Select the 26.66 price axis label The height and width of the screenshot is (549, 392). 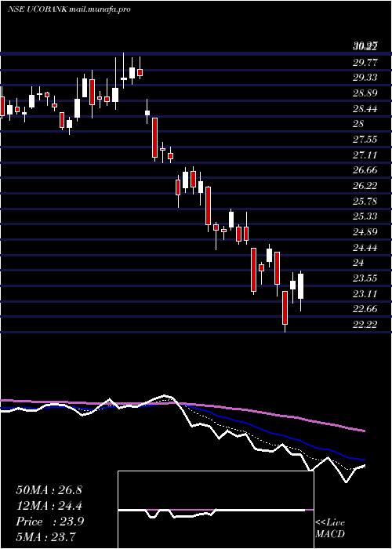[x=365, y=170]
